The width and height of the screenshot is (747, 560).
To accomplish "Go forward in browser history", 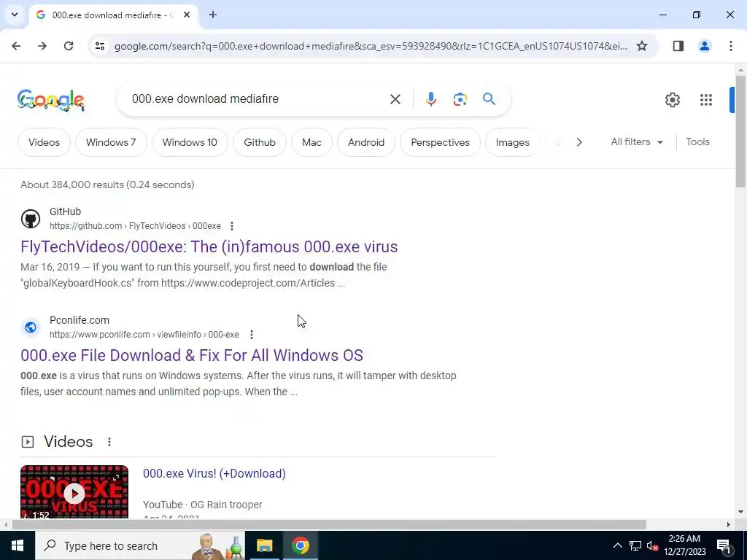I will coord(42,46).
